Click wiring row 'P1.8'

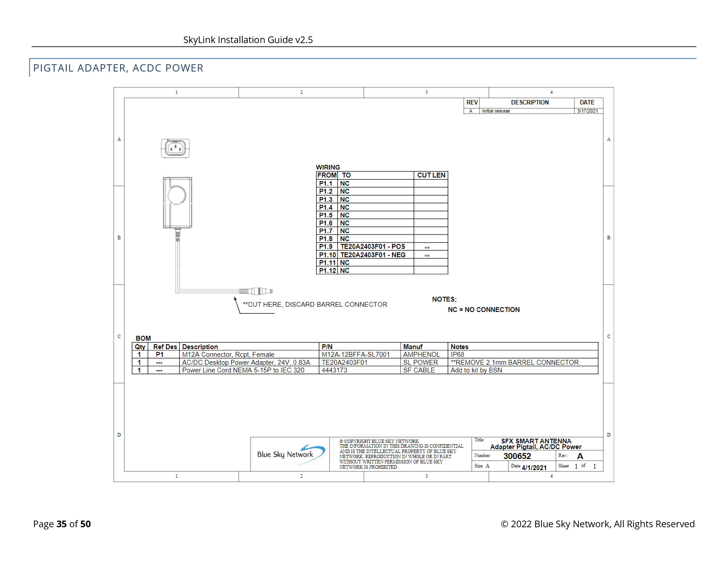(382, 239)
